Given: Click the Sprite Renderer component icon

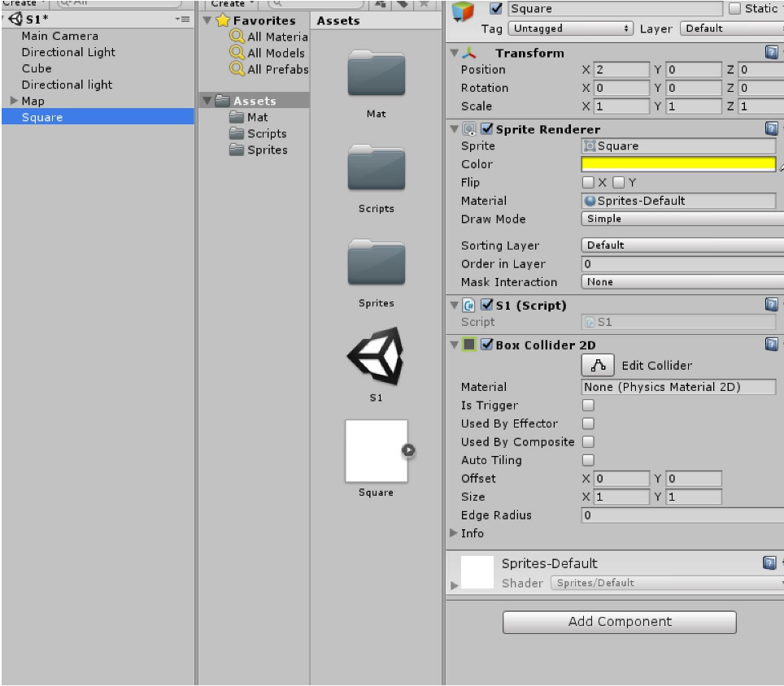Looking at the screenshot, I should coord(469,129).
